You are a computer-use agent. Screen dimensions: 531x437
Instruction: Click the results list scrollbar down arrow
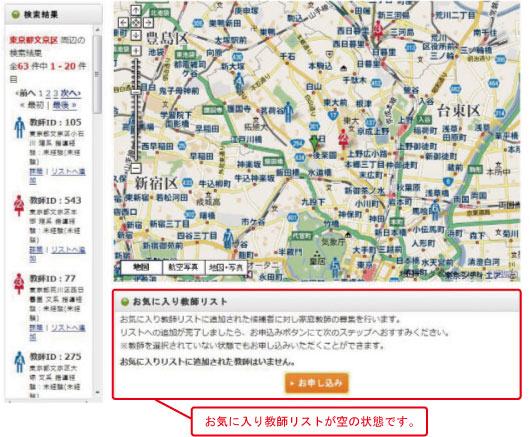(98, 393)
